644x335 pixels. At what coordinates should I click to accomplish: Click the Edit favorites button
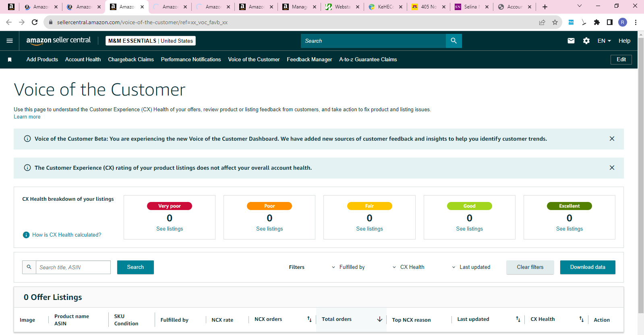click(x=621, y=59)
